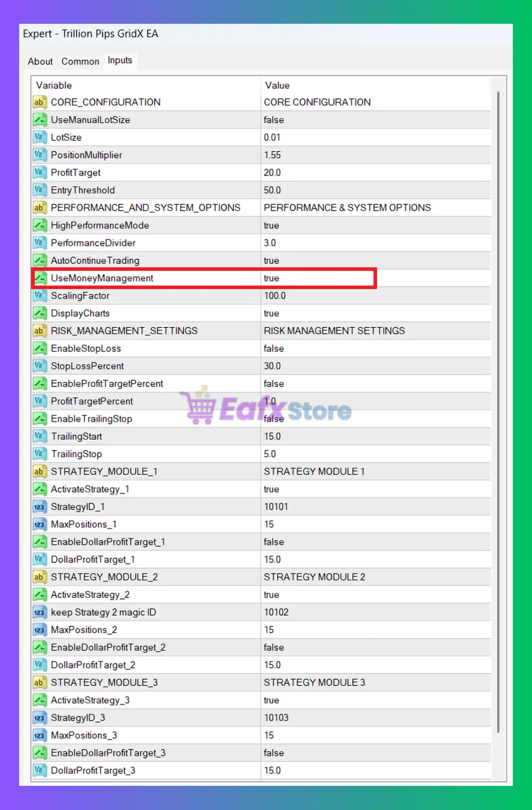Click the icon next to DollarProfitTarget_3
Screen dimensions: 532x810
pos(39,770)
